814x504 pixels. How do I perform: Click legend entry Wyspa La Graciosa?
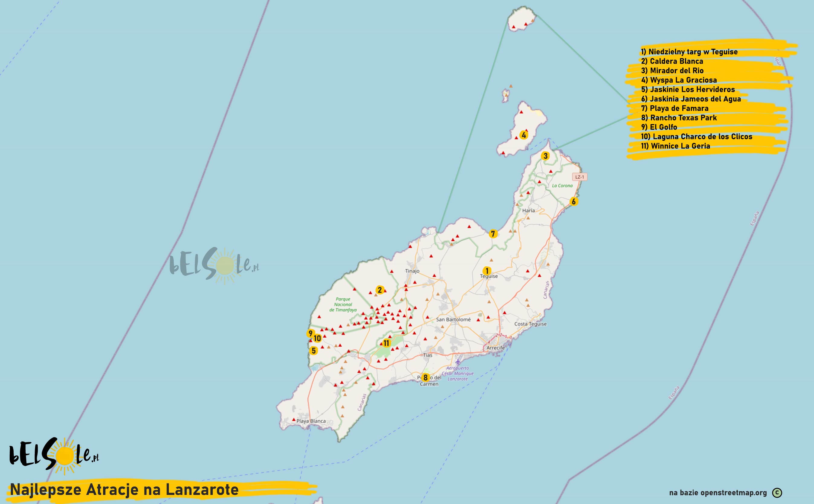(x=679, y=80)
